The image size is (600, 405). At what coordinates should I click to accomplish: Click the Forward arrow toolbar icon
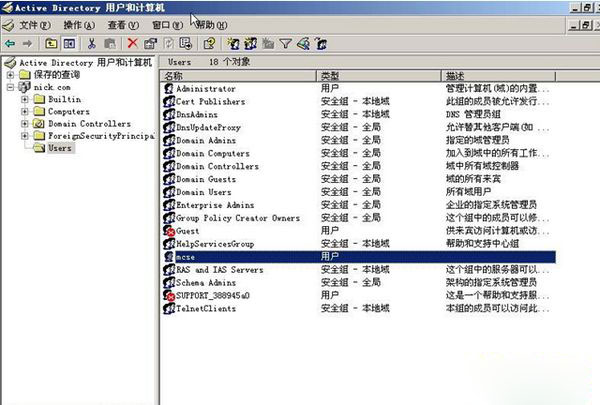[x=27, y=44]
